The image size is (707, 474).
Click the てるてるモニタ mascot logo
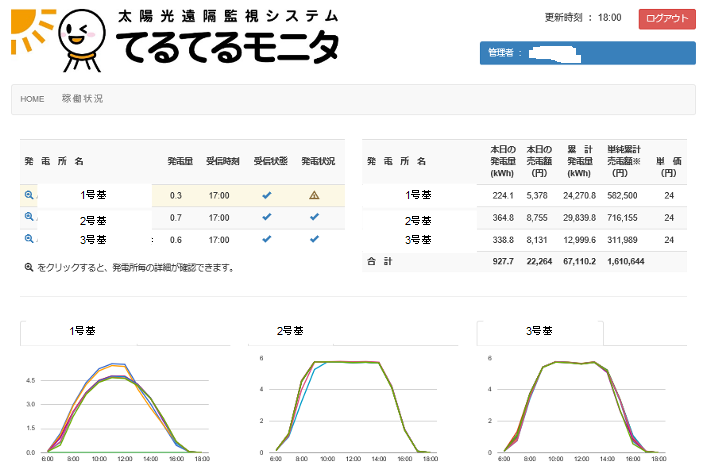click(x=83, y=41)
